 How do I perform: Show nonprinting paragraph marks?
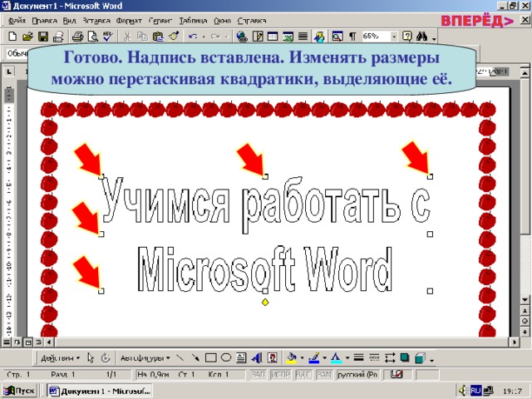coord(352,36)
